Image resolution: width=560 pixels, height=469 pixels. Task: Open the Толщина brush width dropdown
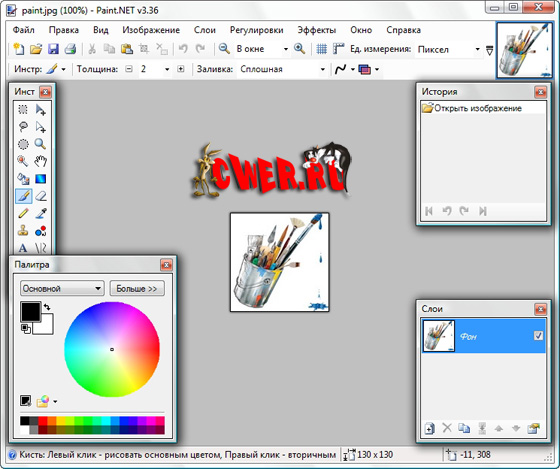(167, 69)
